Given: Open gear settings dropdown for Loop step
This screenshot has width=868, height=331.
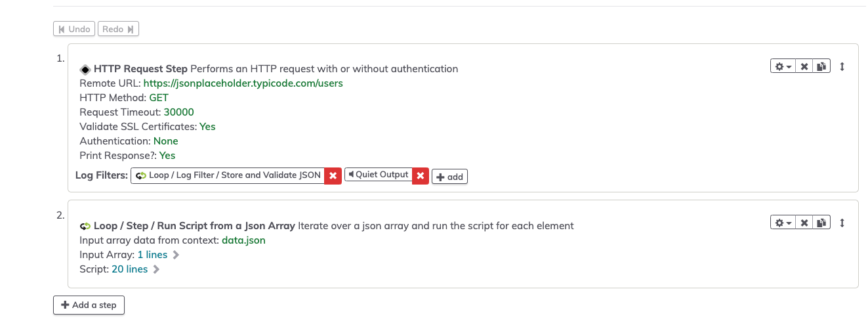Looking at the screenshot, I should pyautogui.click(x=783, y=223).
